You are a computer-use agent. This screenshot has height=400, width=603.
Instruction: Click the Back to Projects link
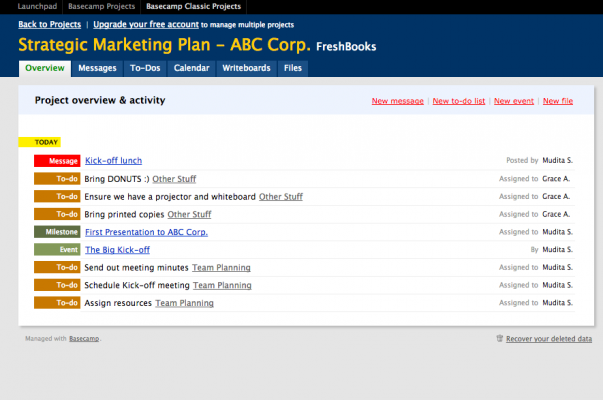pyautogui.click(x=50, y=25)
